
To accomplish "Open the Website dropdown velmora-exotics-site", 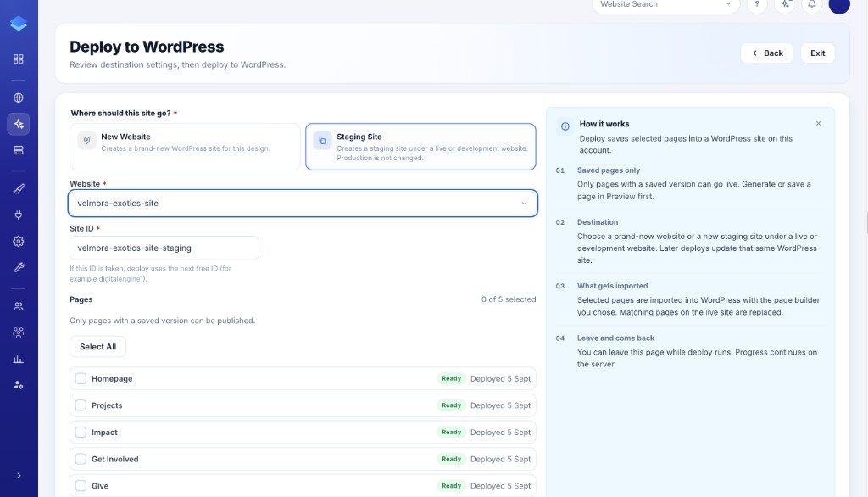I will (303, 204).
